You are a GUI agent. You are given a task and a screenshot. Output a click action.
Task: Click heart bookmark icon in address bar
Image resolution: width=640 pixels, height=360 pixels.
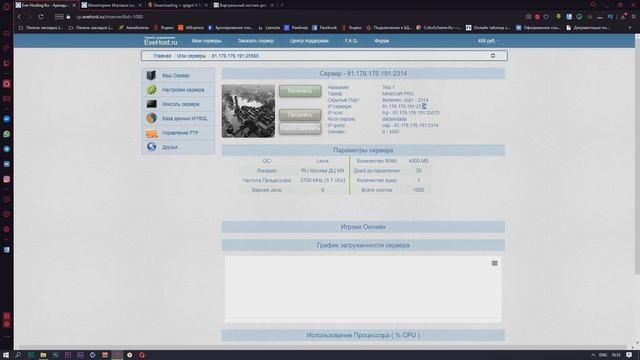546,17
